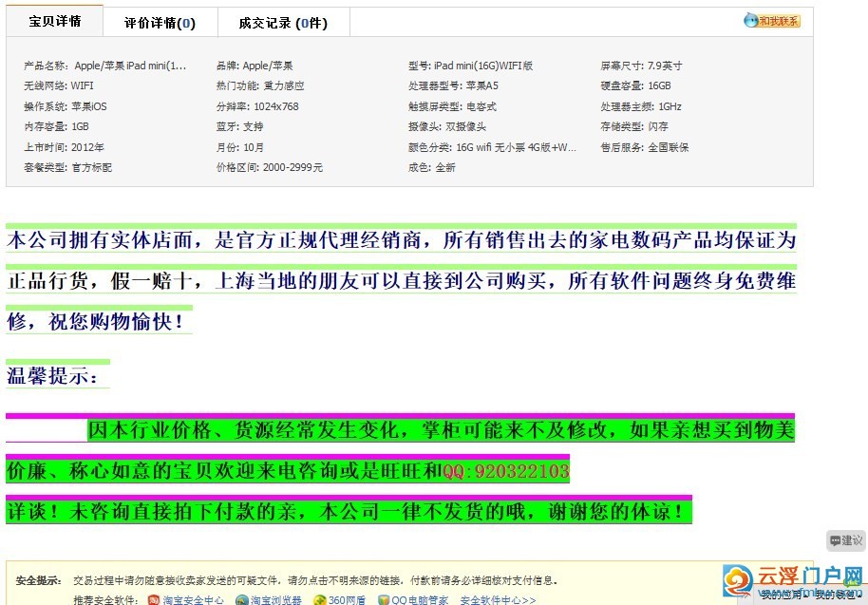Screen dimensions: 868x605
Task: Switch to the 评价详情(0) tab
Action: (160, 21)
